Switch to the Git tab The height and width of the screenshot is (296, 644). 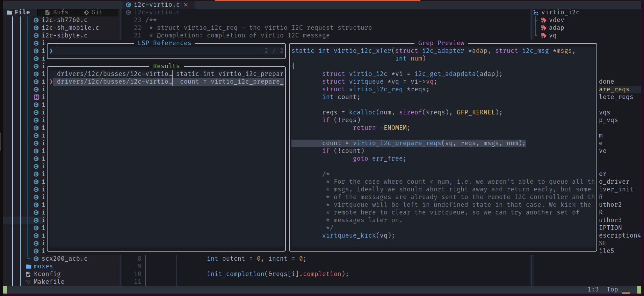tap(93, 12)
